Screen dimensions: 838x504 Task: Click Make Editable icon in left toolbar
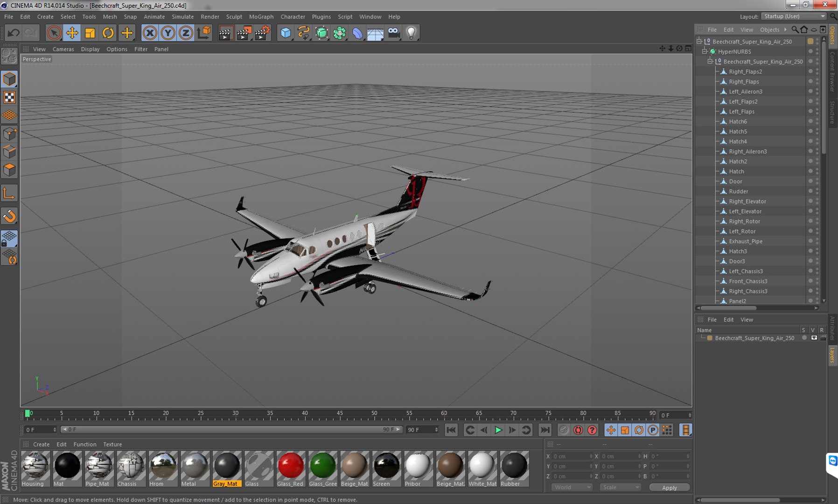pyautogui.click(x=9, y=56)
